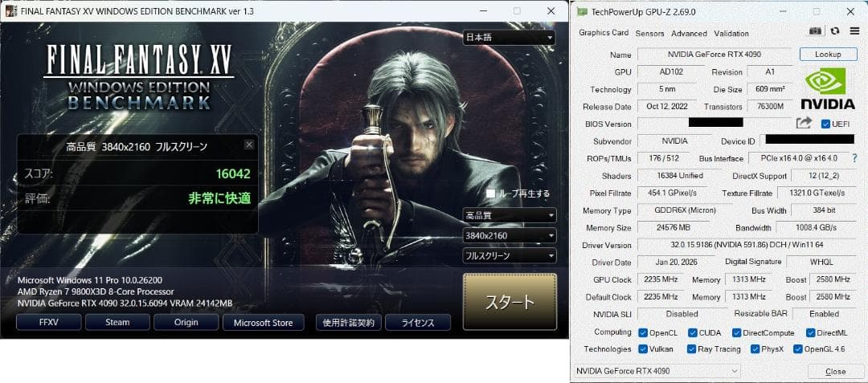The height and width of the screenshot is (383, 868).
Task: Click the Close button in GPU-Z
Action: tap(835, 372)
